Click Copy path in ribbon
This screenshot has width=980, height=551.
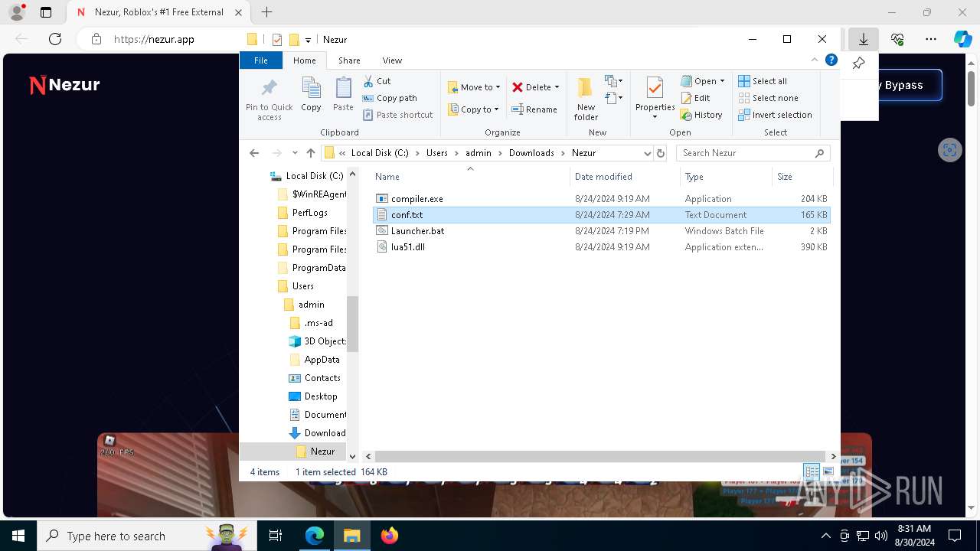coord(390,98)
